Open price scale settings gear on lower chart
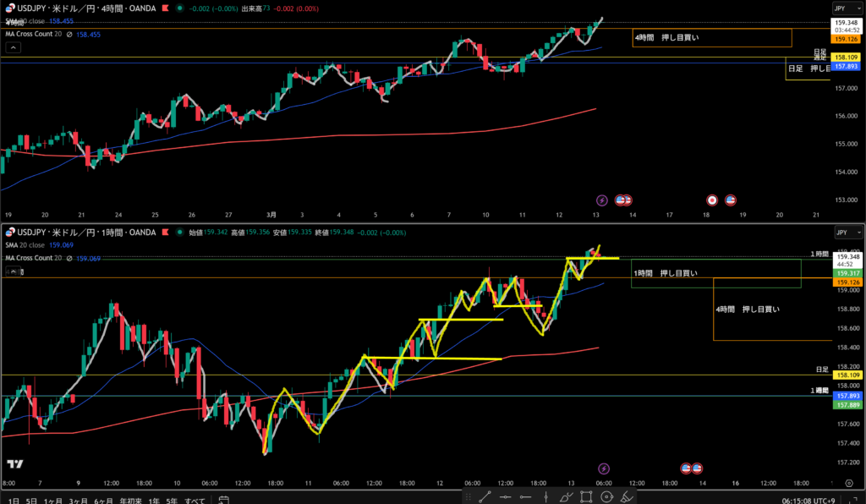The image size is (866, 504). tap(848, 482)
